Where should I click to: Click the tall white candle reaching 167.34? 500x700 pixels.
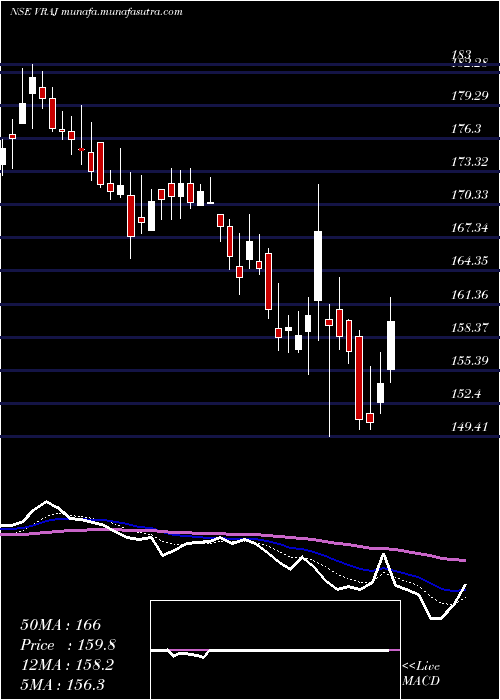click(318, 266)
